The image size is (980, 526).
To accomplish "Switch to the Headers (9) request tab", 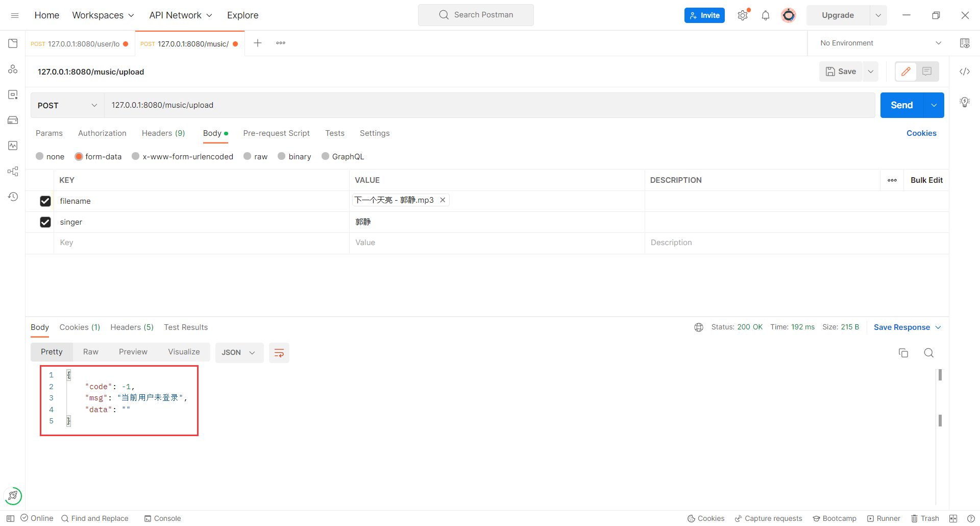I will (163, 133).
